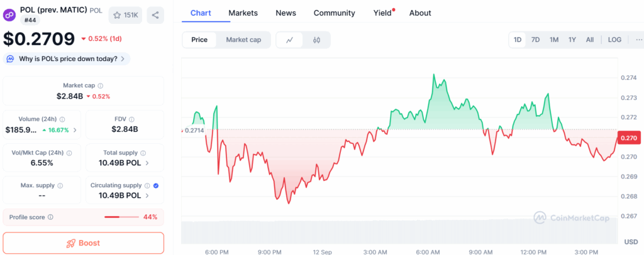
Task: Click the share icon button
Action: point(155,15)
